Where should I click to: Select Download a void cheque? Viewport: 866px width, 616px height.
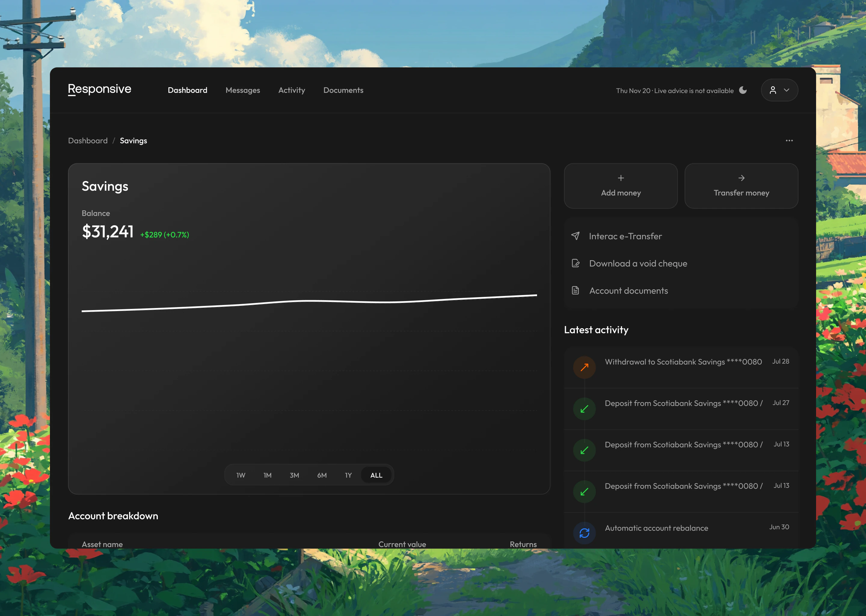tap(681, 263)
